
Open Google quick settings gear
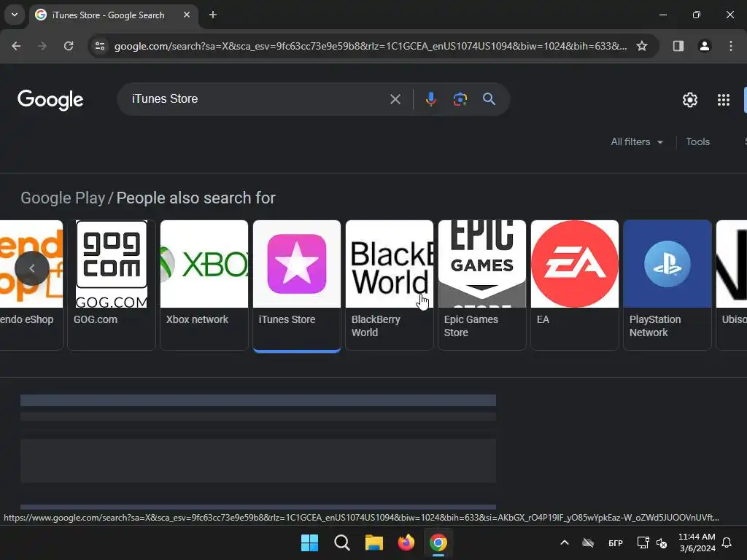pos(690,99)
